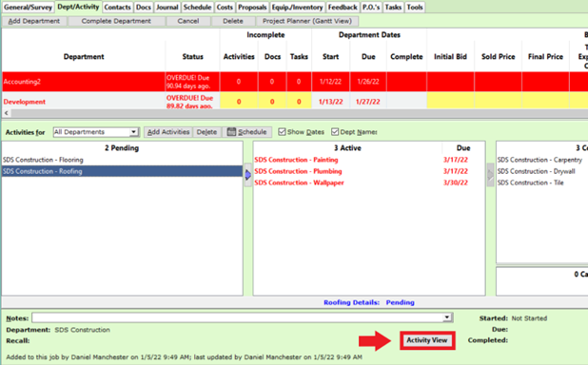Open the P.O.'s tab

[x=371, y=7]
